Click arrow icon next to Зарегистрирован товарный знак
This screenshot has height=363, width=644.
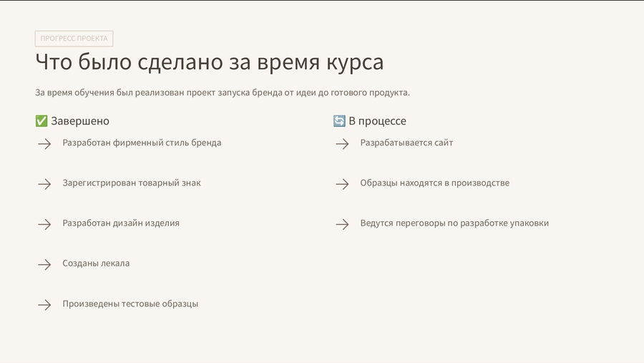(44, 184)
